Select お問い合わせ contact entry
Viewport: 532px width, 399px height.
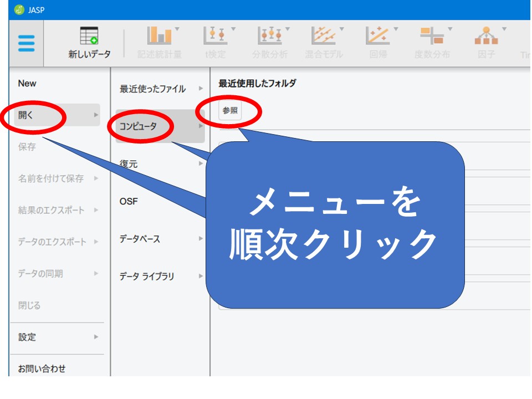click(42, 369)
